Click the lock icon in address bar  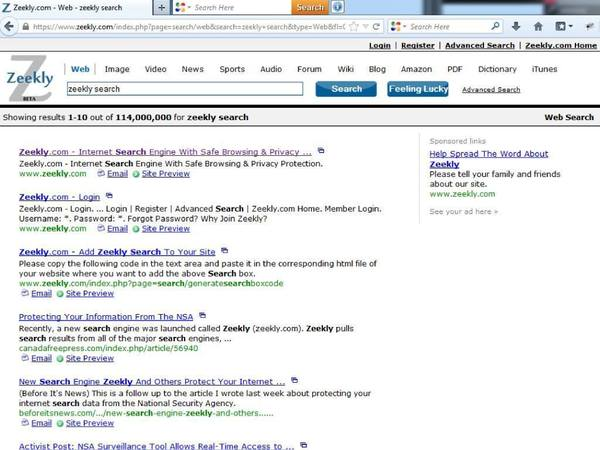(25, 26)
